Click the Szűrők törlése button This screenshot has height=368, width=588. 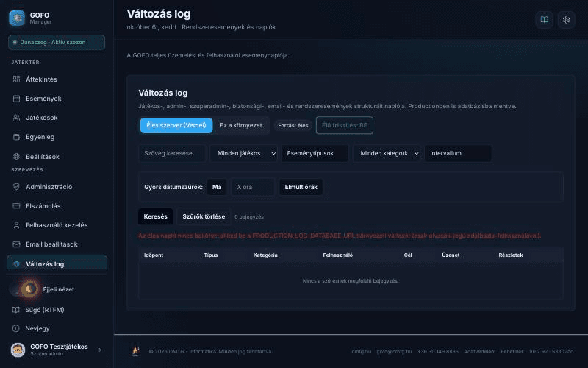click(x=204, y=216)
